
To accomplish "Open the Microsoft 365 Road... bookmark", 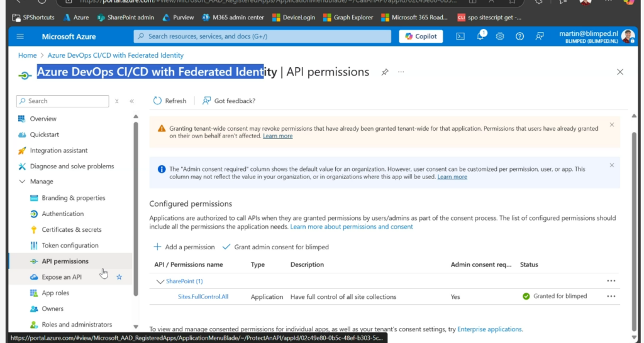I will click(x=414, y=18).
